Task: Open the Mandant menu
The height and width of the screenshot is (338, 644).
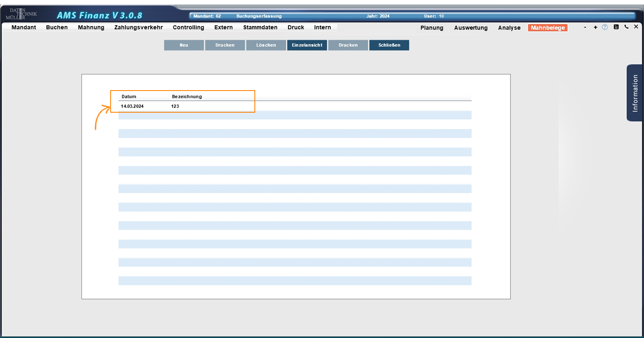Action: pos(24,27)
